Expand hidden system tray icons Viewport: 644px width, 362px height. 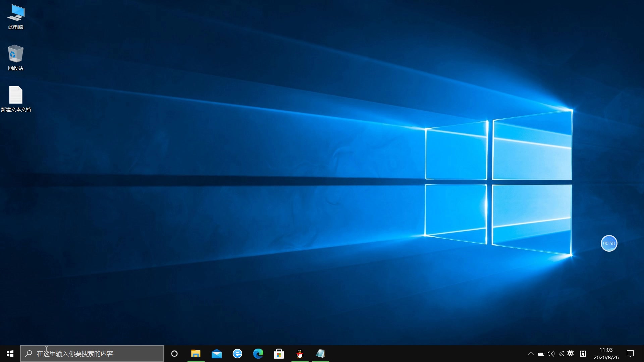pos(531,354)
